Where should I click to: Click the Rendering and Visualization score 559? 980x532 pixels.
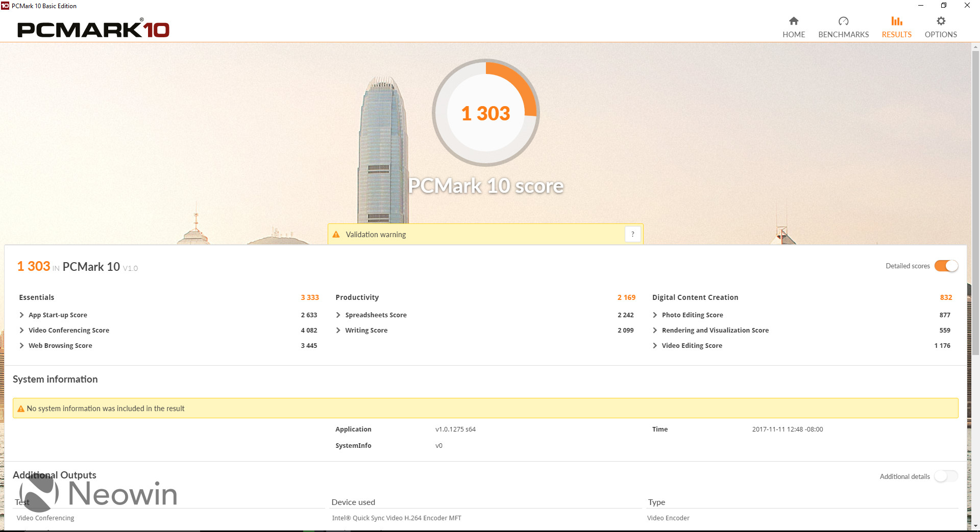(945, 331)
